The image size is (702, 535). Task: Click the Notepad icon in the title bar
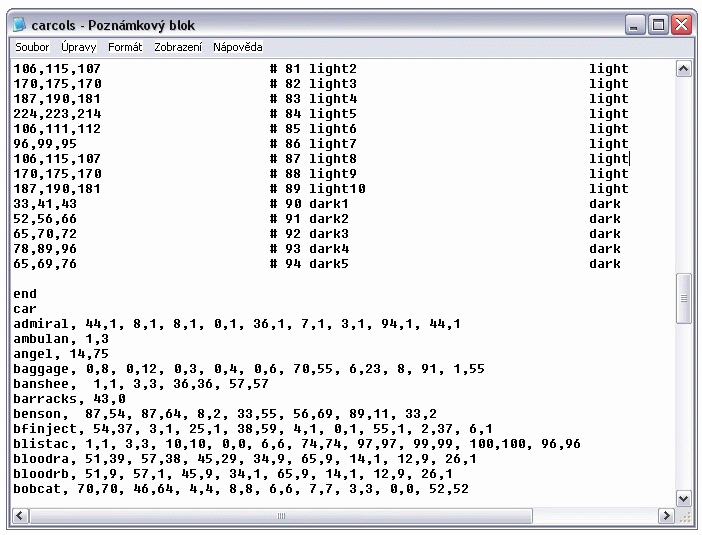[19, 25]
